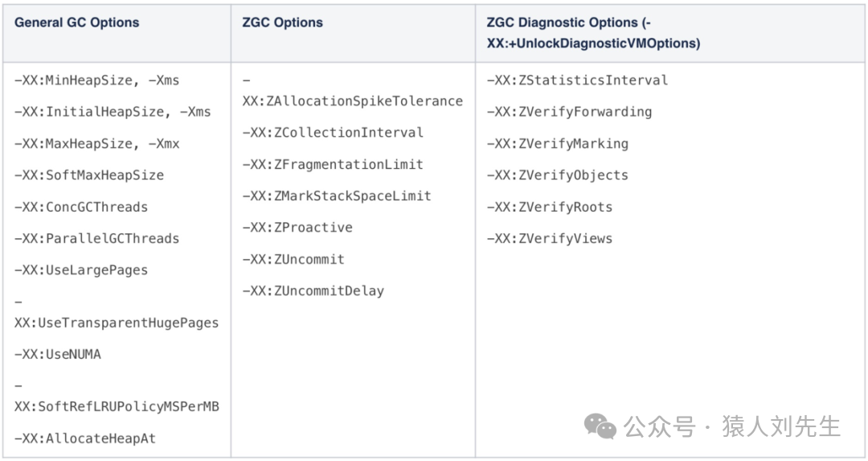Select the -XX:InitialHeapSize entry
This screenshot has height=461, width=868.
click(x=113, y=112)
